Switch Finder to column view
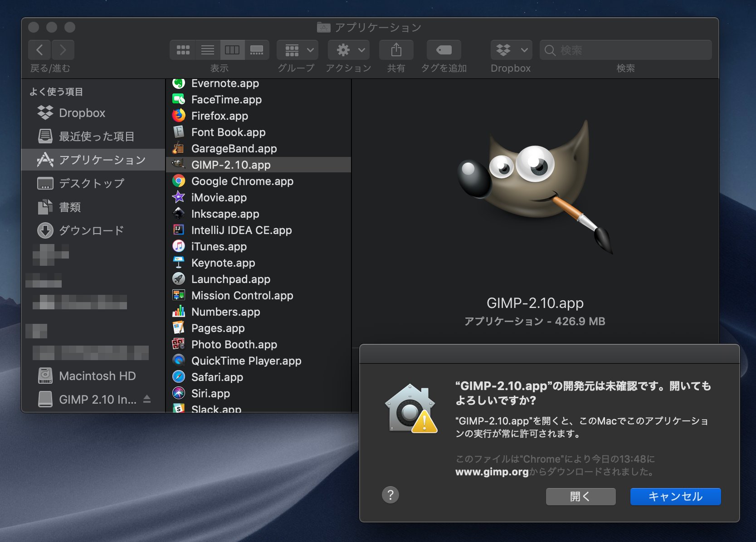 click(x=232, y=50)
